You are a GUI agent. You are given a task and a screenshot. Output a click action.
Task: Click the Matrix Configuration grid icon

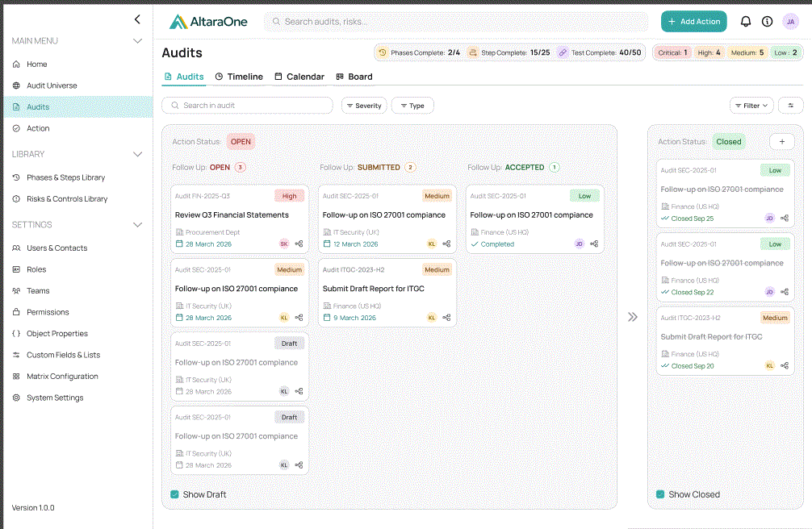click(16, 377)
